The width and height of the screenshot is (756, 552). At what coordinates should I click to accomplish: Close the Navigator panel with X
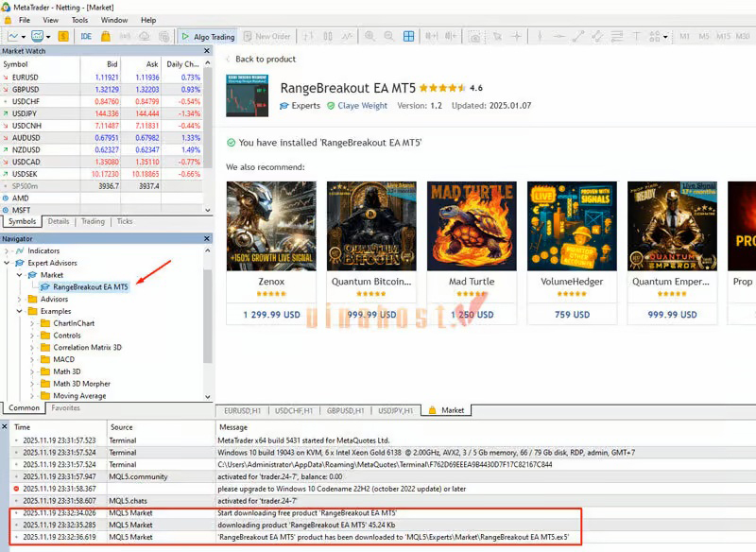[208, 239]
